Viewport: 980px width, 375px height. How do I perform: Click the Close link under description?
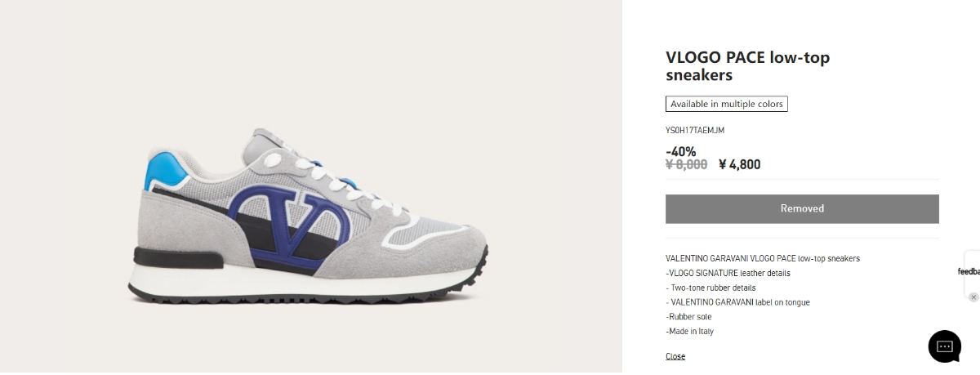coord(675,356)
